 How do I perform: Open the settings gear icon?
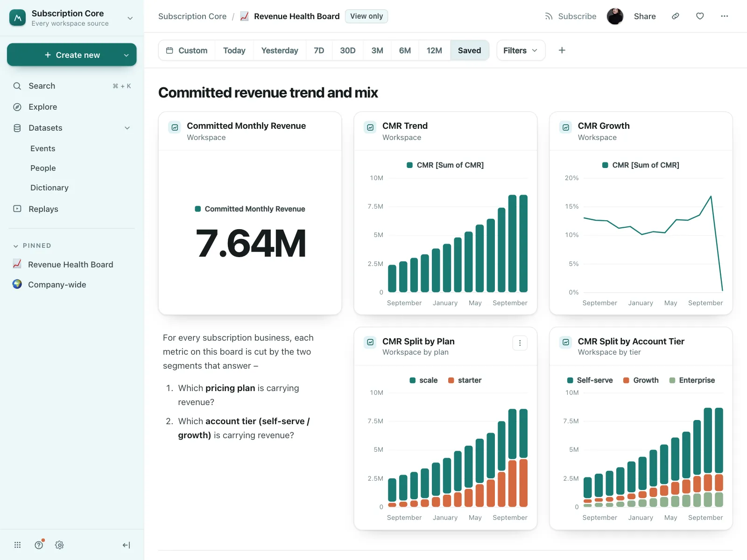coord(59,545)
